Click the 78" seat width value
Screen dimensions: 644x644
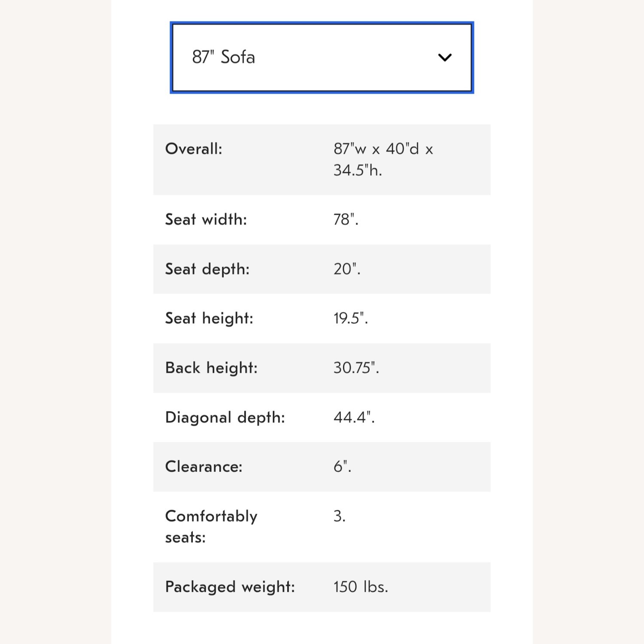tap(346, 219)
